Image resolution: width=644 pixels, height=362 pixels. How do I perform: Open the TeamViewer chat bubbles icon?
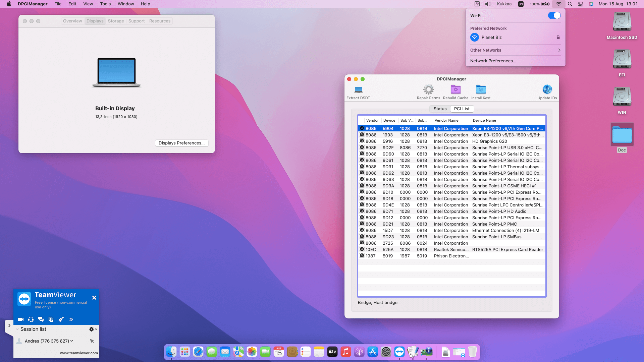pos(41,319)
